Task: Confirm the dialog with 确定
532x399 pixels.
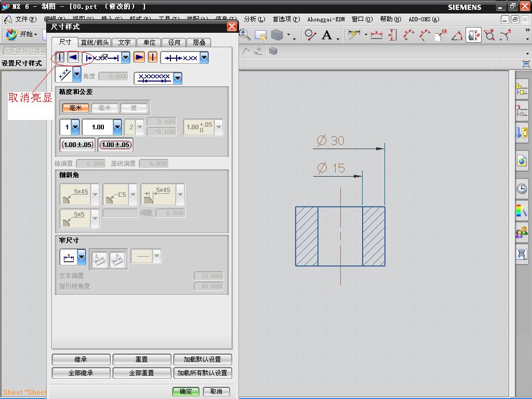Action: click(185, 392)
